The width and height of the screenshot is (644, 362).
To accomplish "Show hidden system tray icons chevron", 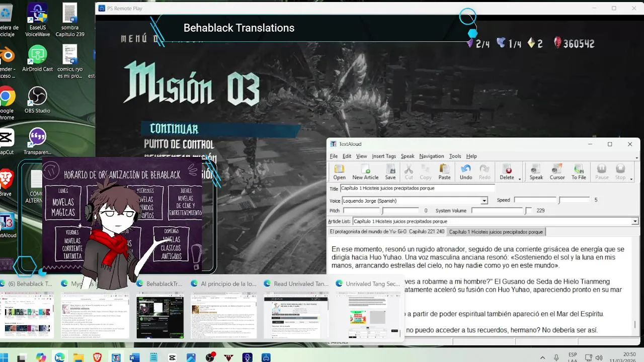I will coord(542,357).
